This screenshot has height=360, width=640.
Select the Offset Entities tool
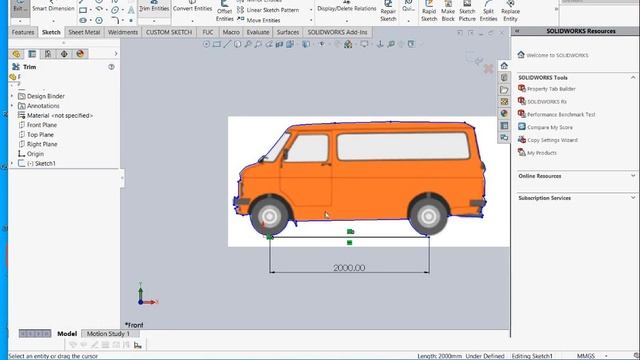(x=224, y=11)
